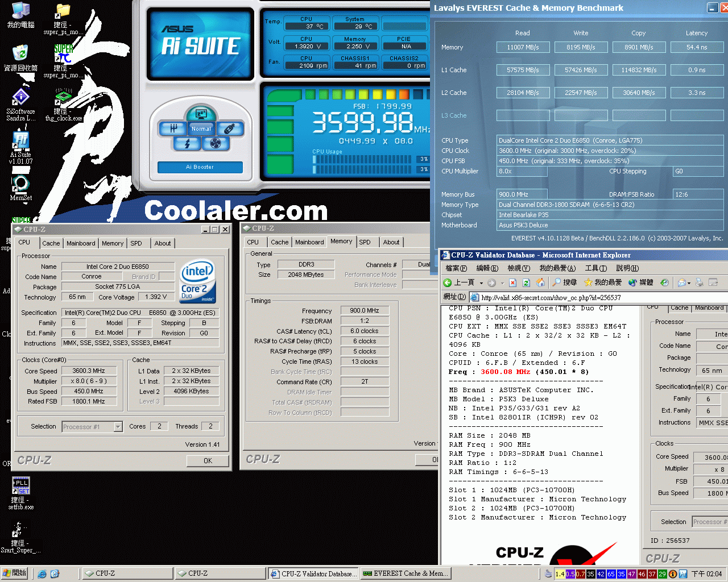This screenshot has width=728, height=582.
Task: Click the sleep-mode monitor icon in Ai Suite
Action: click(x=200, y=114)
